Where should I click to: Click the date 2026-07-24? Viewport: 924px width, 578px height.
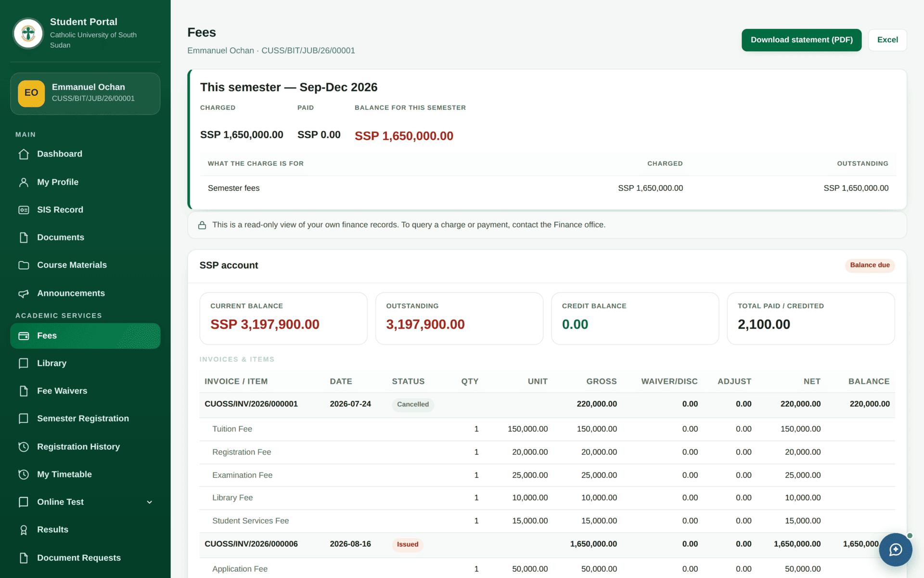coord(350,404)
